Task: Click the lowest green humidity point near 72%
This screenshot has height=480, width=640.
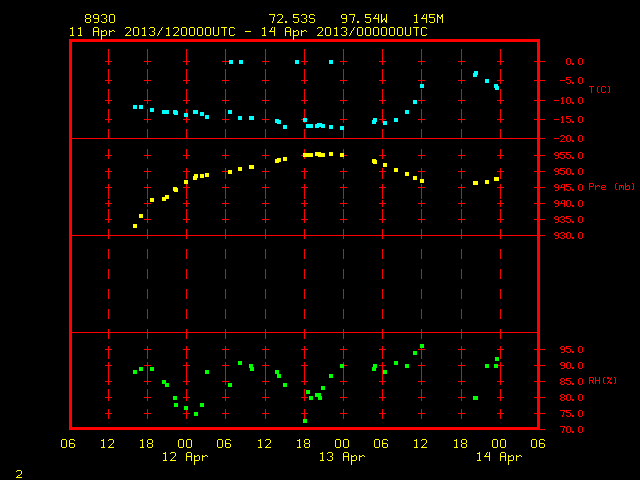Action: (x=305, y=421)
